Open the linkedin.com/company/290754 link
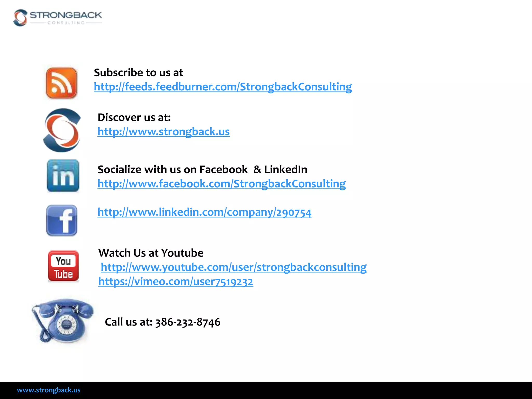Viewport: 532px width, 399px height. coord(204,212)
